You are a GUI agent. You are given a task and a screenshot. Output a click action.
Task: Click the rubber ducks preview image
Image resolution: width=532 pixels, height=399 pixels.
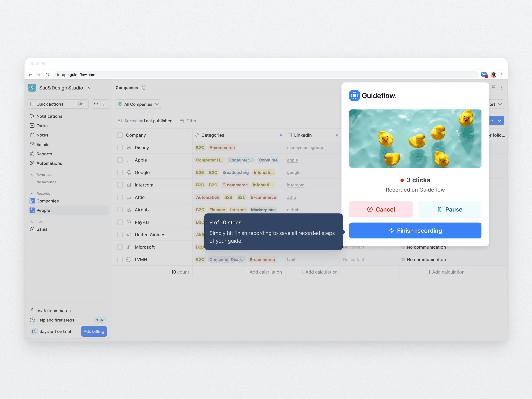pyautogui.click(x=415, y=139)
